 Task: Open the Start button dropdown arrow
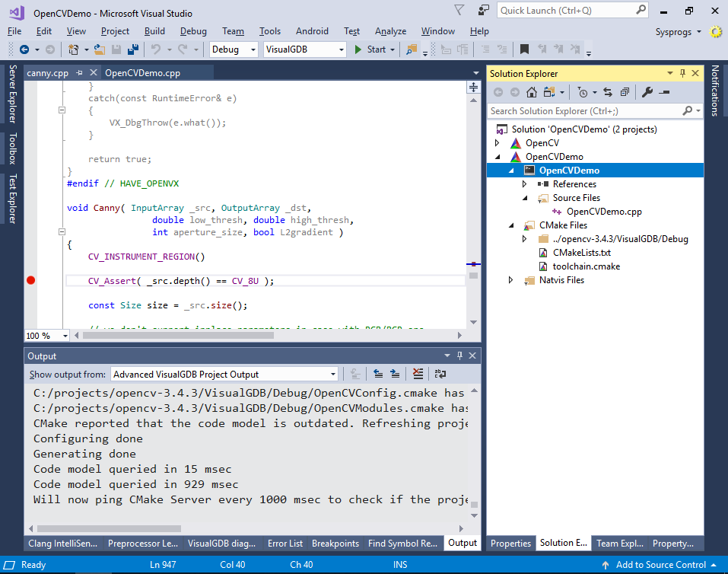point(393,49)
